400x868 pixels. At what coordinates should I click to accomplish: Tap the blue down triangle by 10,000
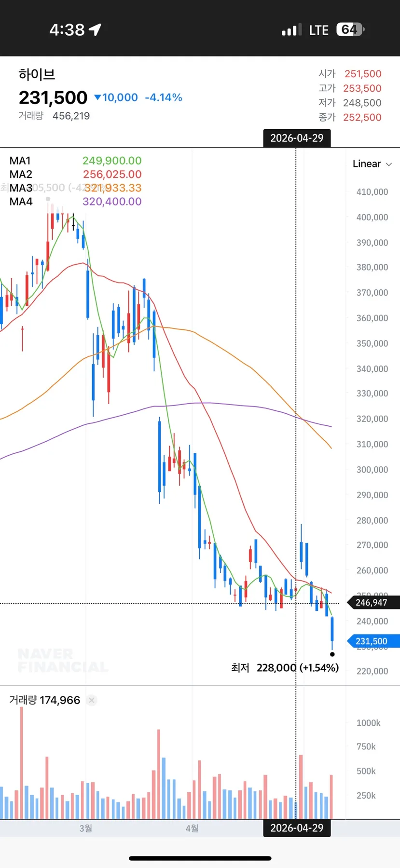pos(97,97)
